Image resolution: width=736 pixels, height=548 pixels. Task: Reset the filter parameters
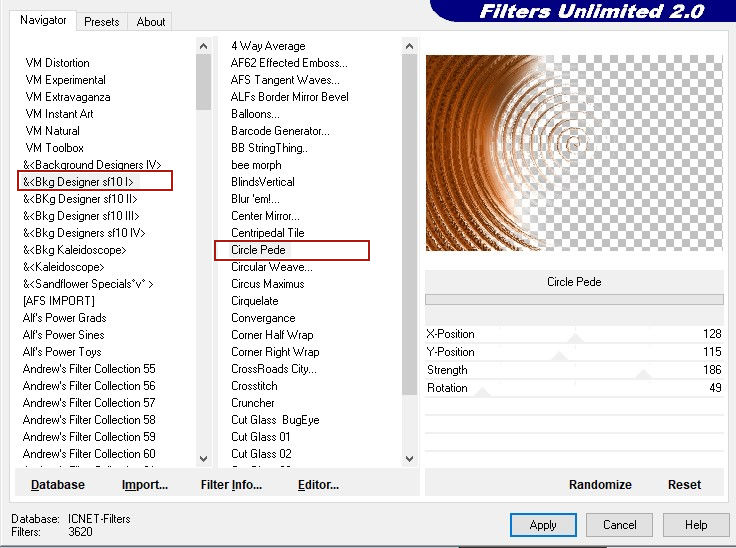tap(684, 484)
